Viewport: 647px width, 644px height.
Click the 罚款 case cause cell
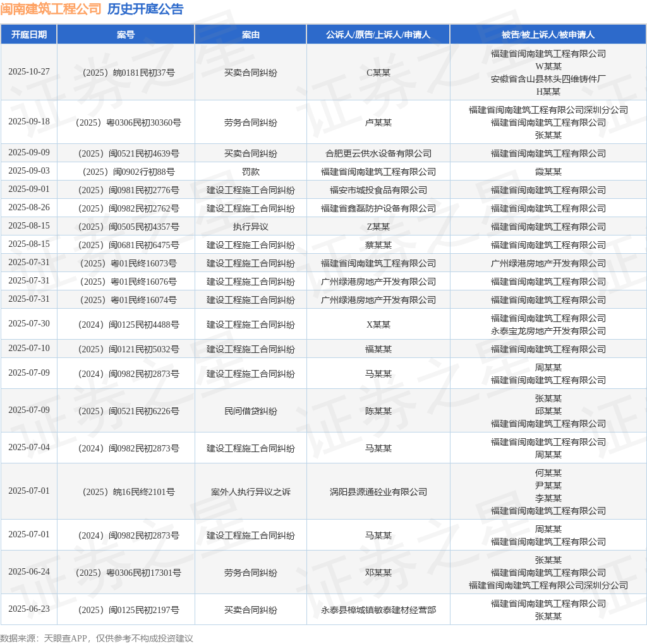(x=250, y=172)
